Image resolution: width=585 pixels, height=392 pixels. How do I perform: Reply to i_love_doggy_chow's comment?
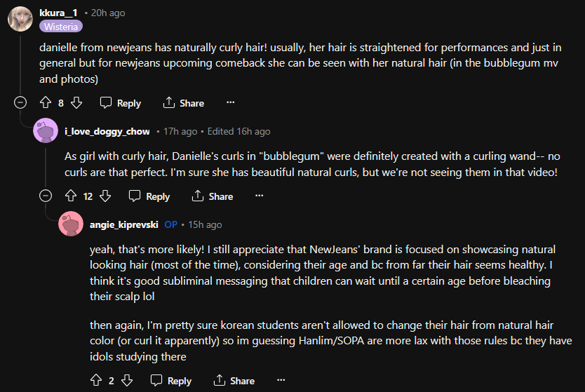[x=149, y=196]
